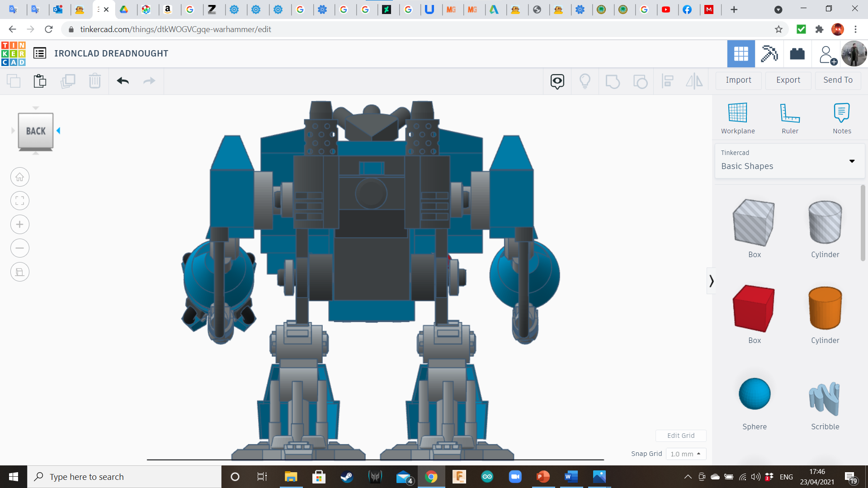Screen dimensions: 868x488
Task: Click the Home view icon
Action: [20, 177]
